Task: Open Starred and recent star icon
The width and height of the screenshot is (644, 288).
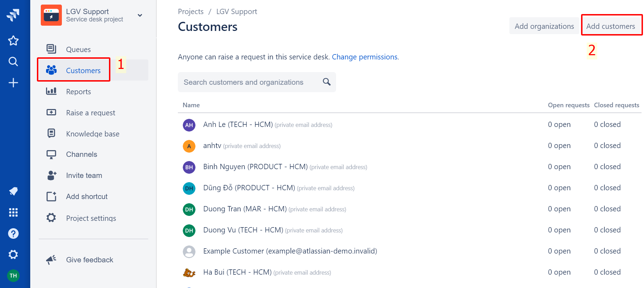Action: 13,41
